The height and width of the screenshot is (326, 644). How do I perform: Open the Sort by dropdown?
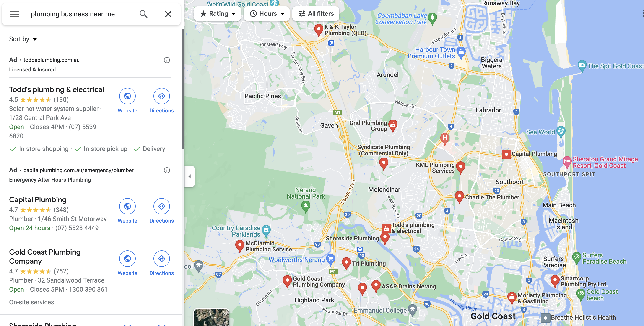tap(23, 39)
